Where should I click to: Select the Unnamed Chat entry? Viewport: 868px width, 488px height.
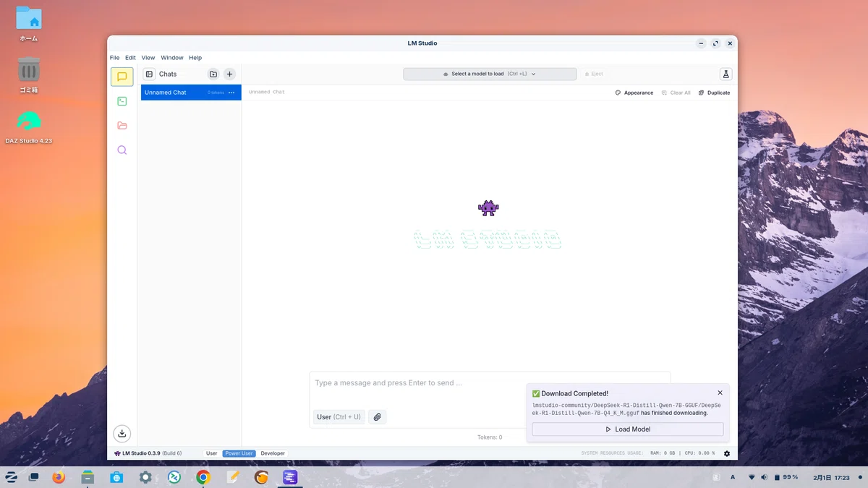(191, 93)
